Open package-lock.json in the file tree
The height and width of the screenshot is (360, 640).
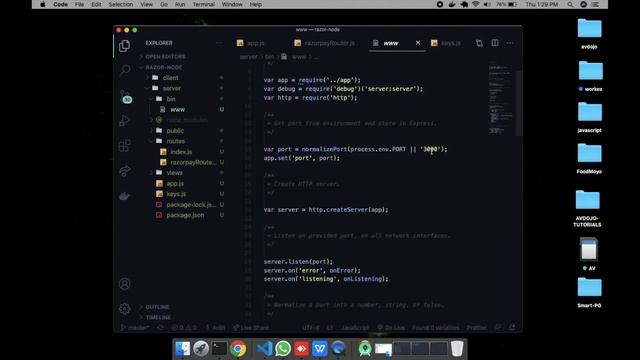191,204
